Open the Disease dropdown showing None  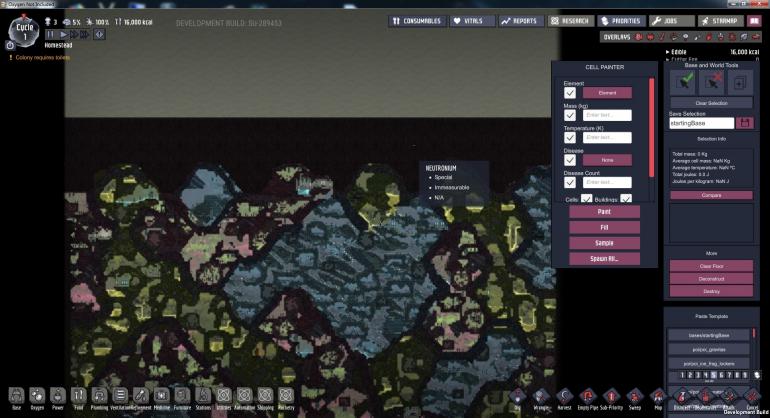[x=607, y=160]
